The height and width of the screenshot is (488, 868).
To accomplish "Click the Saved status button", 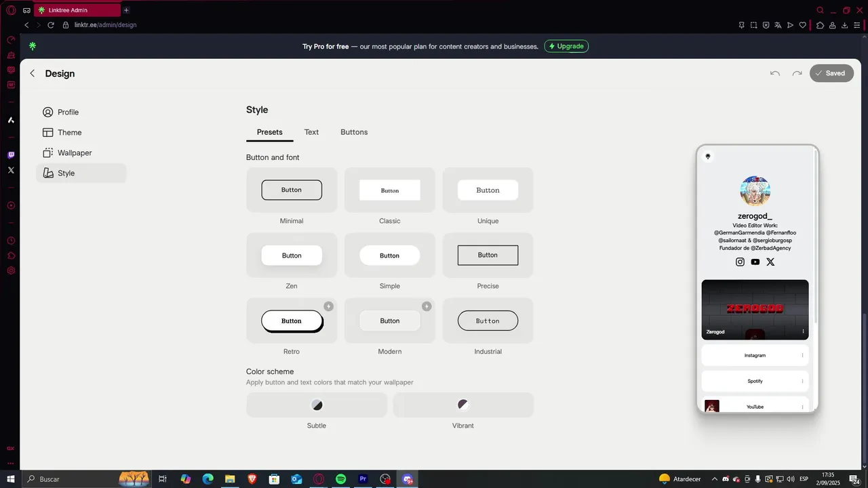I will pos(831,73).
